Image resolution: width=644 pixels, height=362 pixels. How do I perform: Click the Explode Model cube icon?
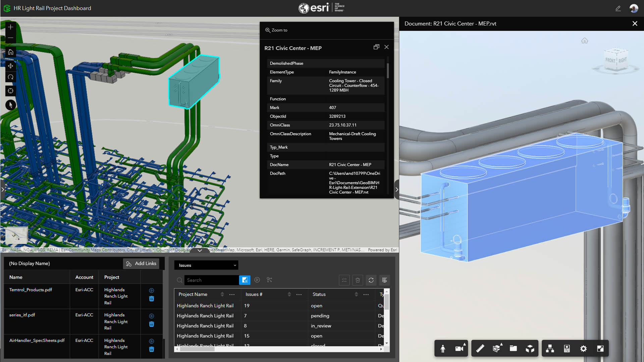(x=530, y=349)
